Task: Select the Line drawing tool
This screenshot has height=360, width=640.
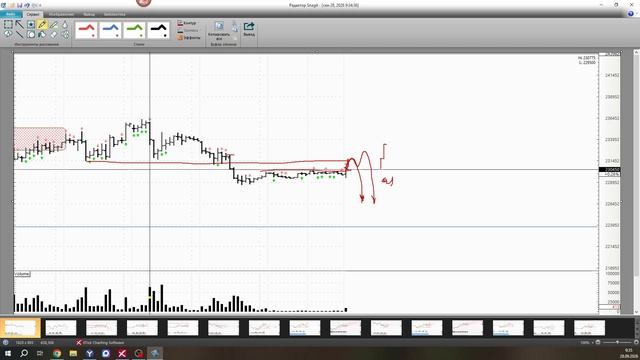Action: [x=20, y=35]
